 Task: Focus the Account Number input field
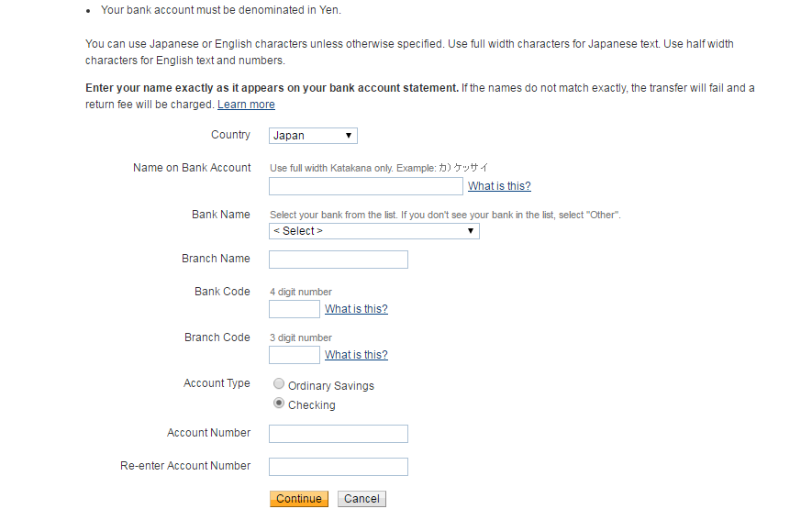click(x=338, y=434)
